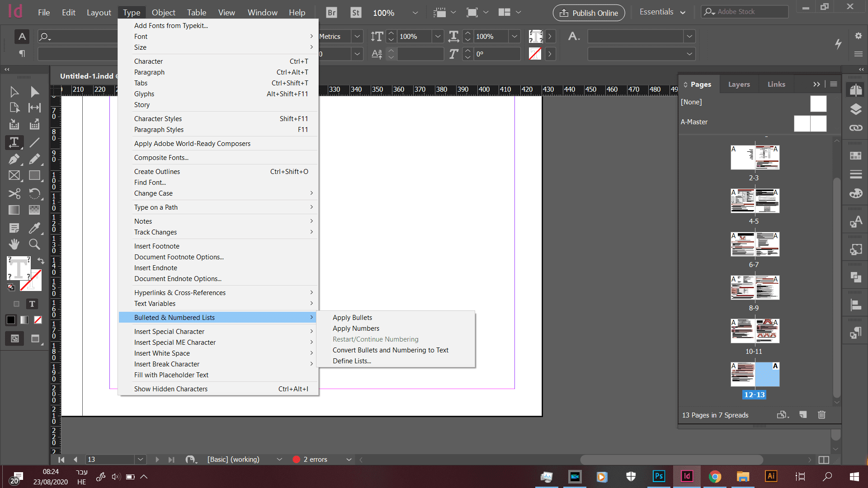Select the Zoom tool magnifier
868x488 pixels.
[x=34, y=244]
